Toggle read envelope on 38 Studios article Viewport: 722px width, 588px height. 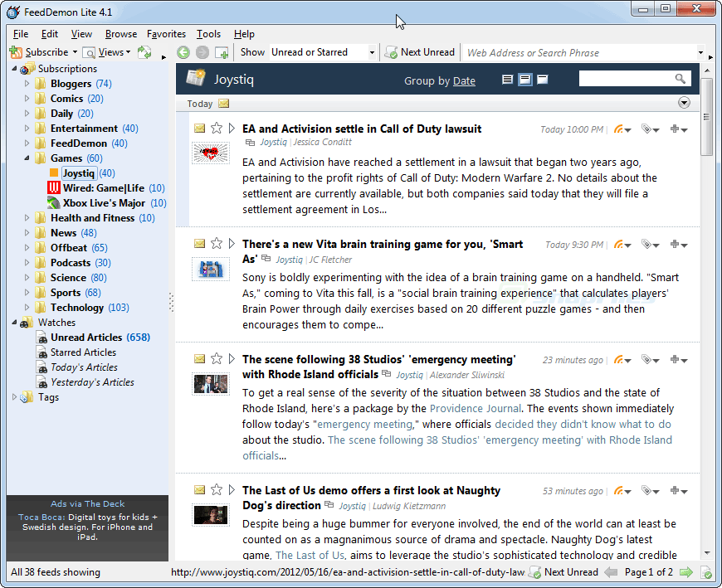point(199,358)
